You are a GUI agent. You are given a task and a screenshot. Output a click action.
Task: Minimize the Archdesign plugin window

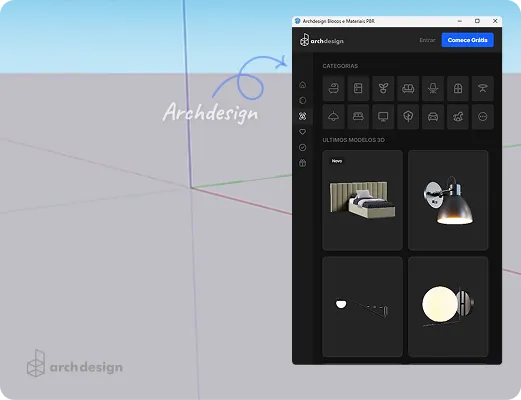(x=460, y=21)
